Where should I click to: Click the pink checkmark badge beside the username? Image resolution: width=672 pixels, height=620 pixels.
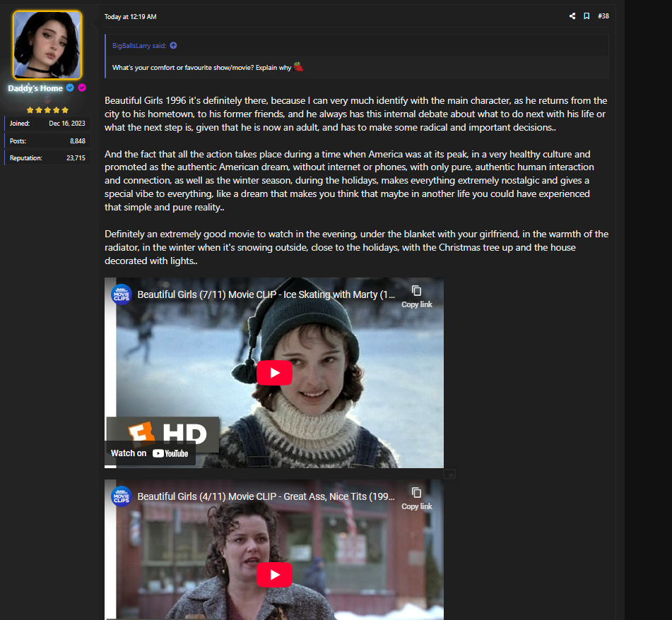82,88
